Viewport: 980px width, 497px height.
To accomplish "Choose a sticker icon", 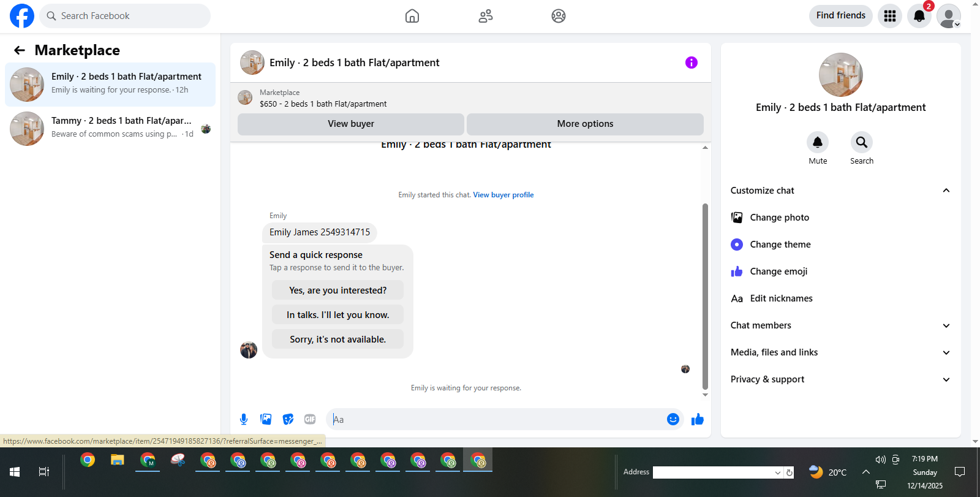I will tap(288, 419).
